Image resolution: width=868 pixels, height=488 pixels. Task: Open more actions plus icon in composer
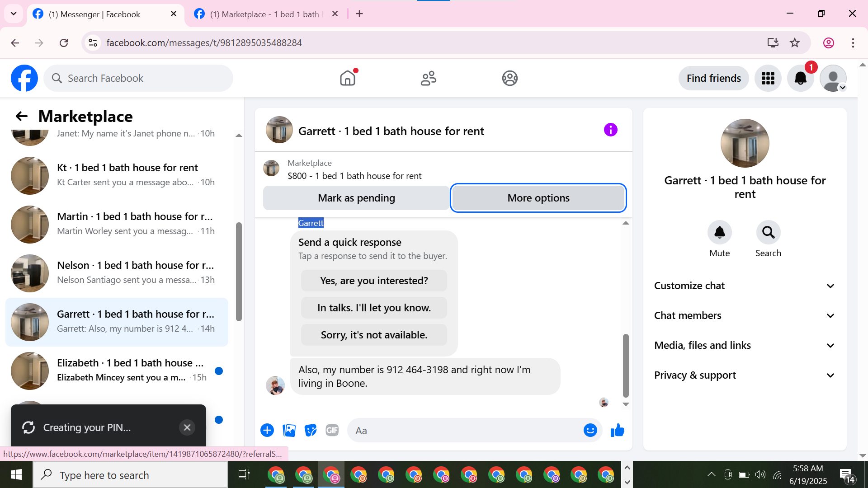267,430
